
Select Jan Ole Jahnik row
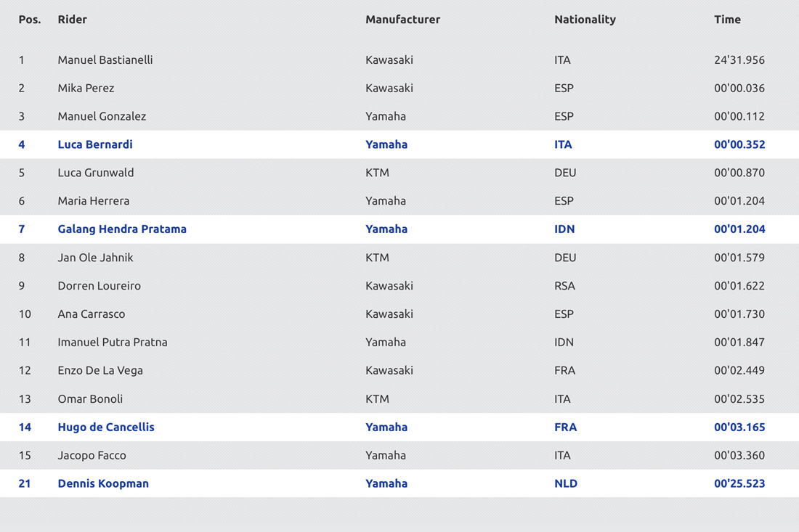[399, 257]
